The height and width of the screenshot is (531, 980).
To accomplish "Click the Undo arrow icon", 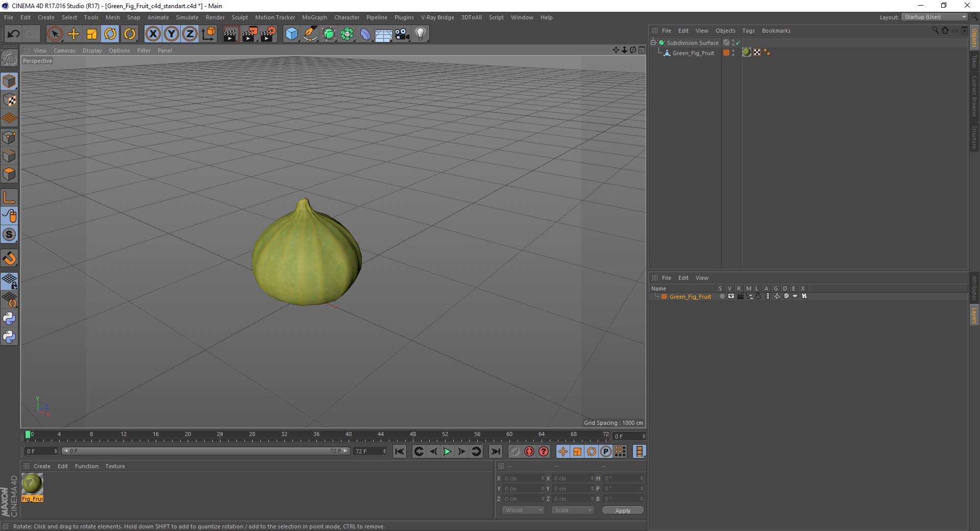I will (x=13, y=34).
